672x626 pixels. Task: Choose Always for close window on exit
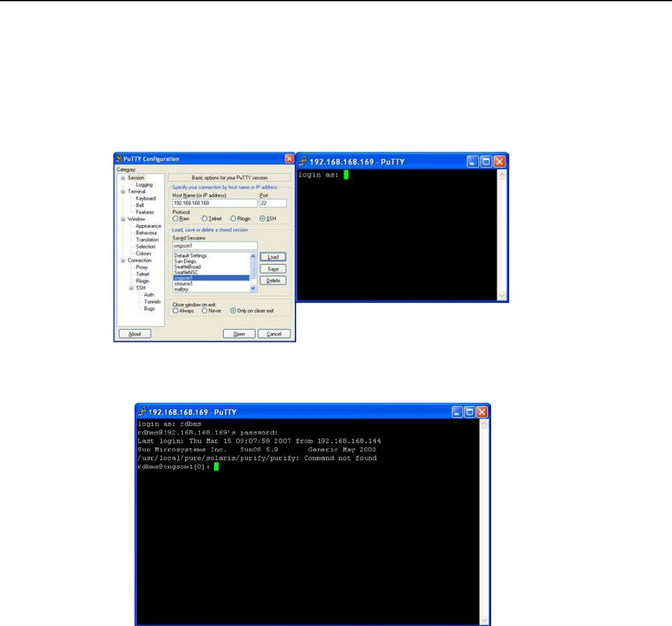[175, 311]
